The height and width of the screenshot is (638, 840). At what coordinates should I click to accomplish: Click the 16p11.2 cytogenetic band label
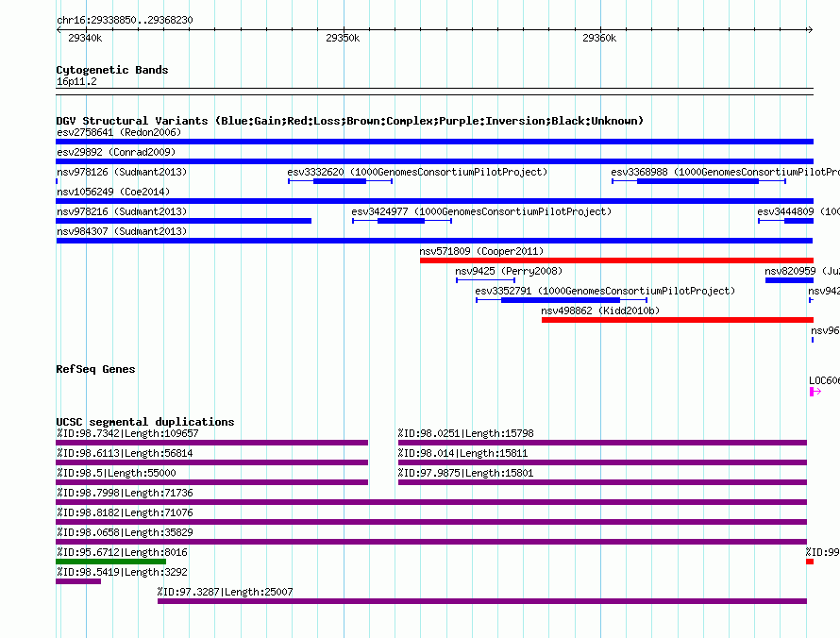[x=76, y=81]
